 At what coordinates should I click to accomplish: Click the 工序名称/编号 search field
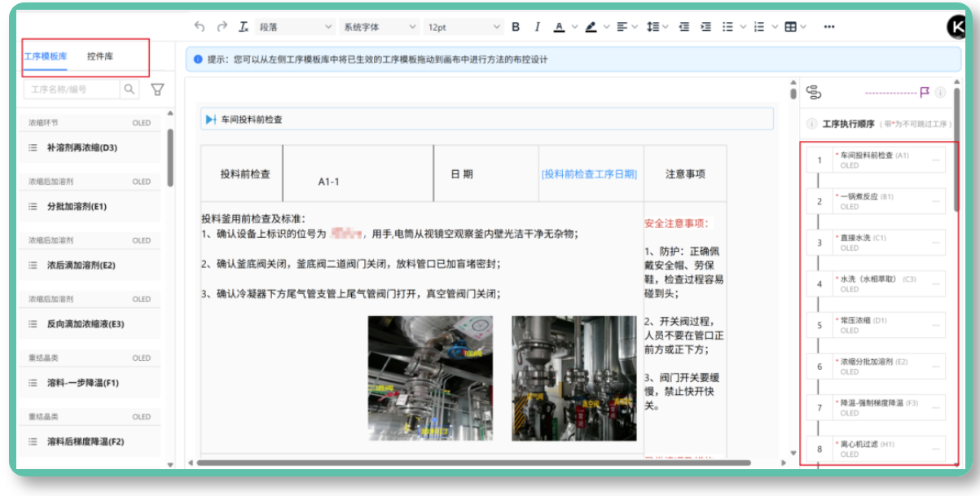[73, 90]
